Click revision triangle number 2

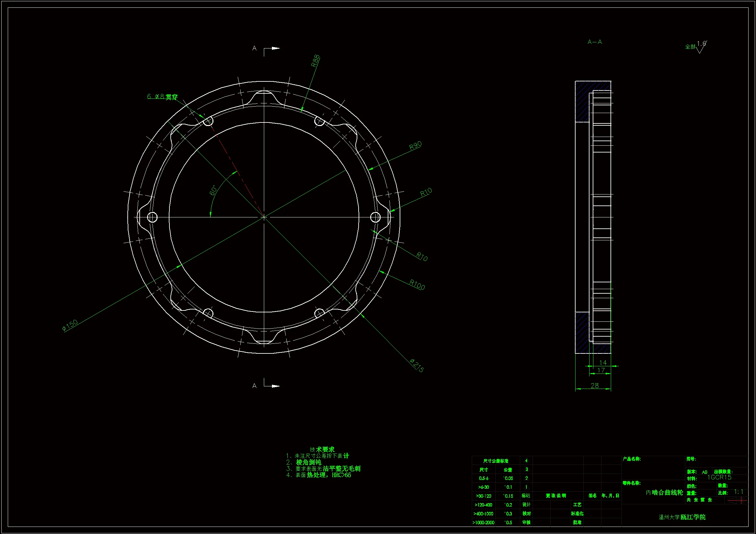click(526, 478)
